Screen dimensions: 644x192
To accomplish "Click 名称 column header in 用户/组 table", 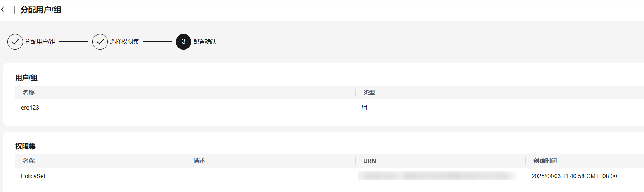I will pos(29,93).
